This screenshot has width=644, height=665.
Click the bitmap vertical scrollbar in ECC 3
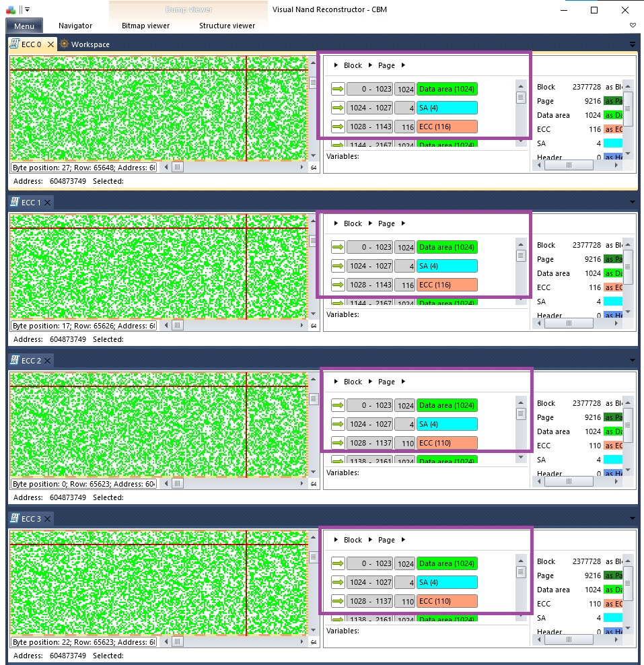pos(314,584)
